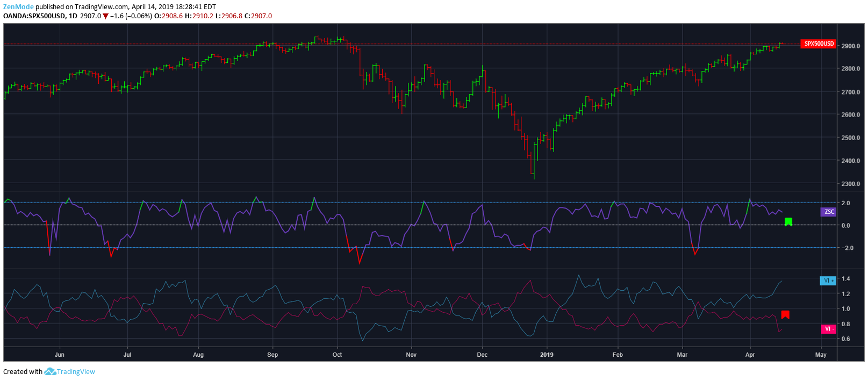Click the Feb label on time axis

tap(618, 355)
